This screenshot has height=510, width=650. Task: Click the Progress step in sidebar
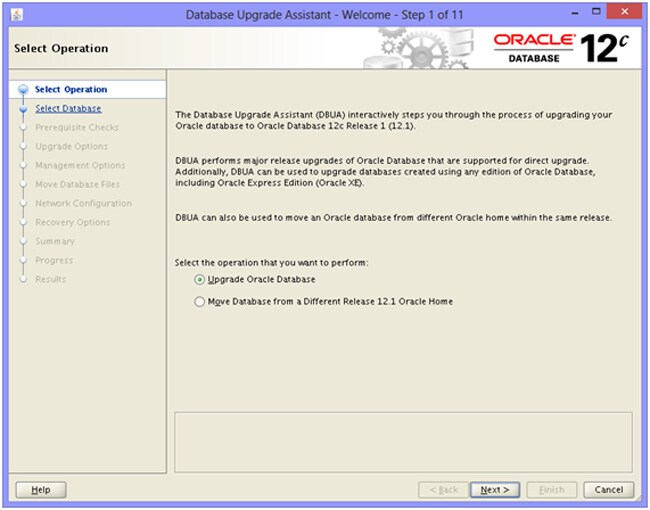(54, 261)
